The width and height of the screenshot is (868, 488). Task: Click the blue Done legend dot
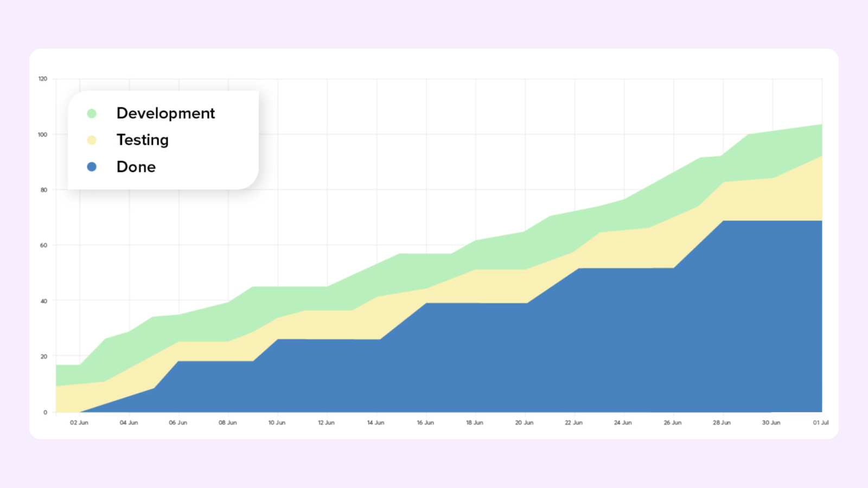coord(92,167)
